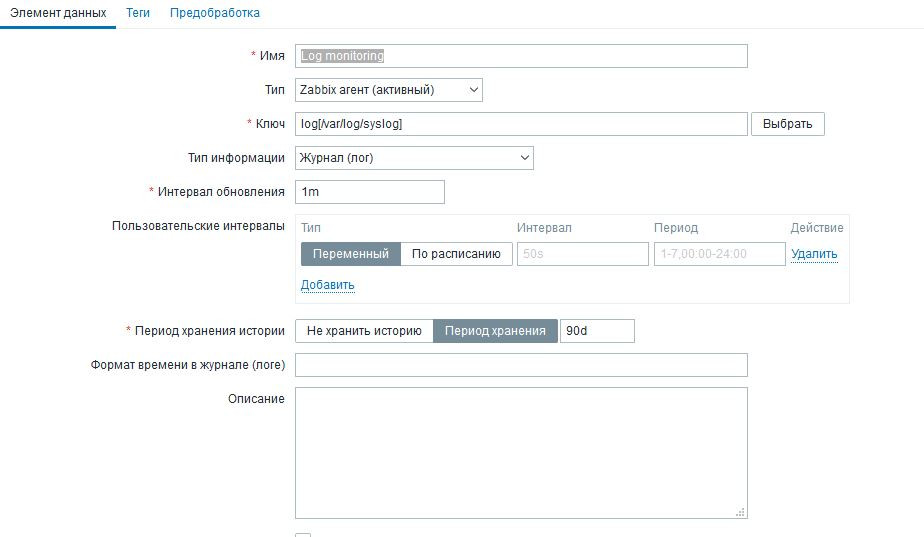Select the Переменный interval type
Screen dimensions: 924x537
[x=351, y=254]
